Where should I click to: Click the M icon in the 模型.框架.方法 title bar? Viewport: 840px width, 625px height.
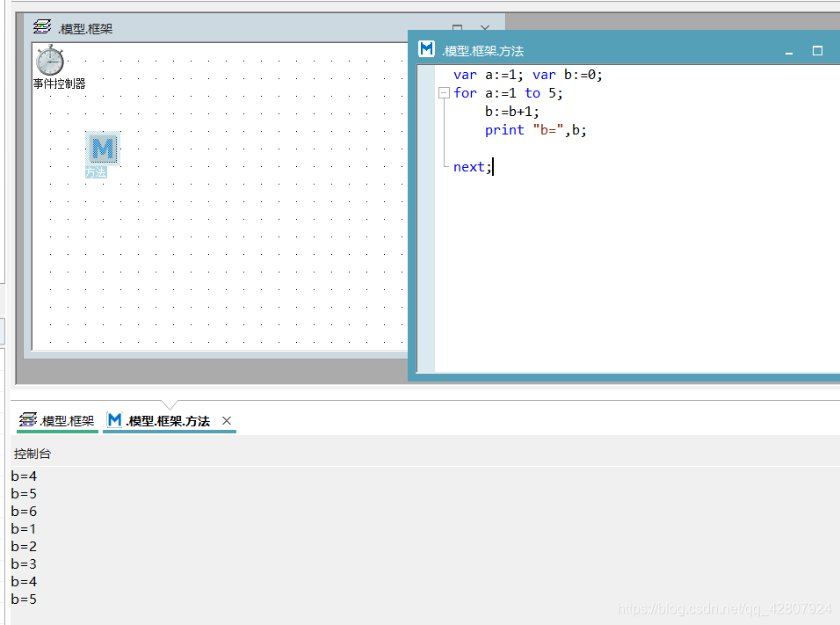426,49
